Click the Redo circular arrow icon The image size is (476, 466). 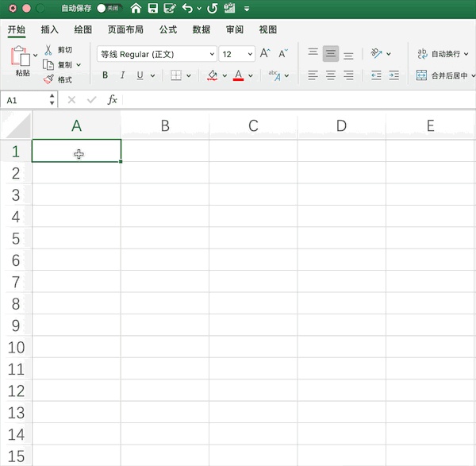click(x=212, y=8)
